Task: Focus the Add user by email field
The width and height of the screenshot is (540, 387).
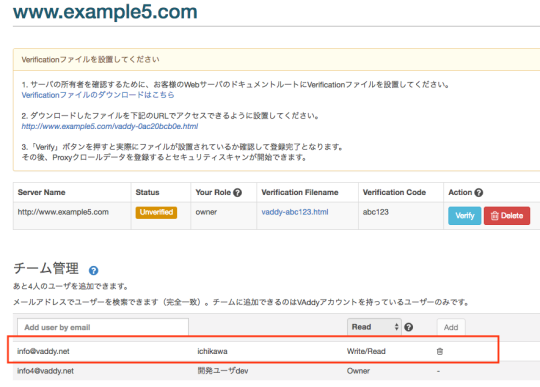Action: click(x=103, y=327)
